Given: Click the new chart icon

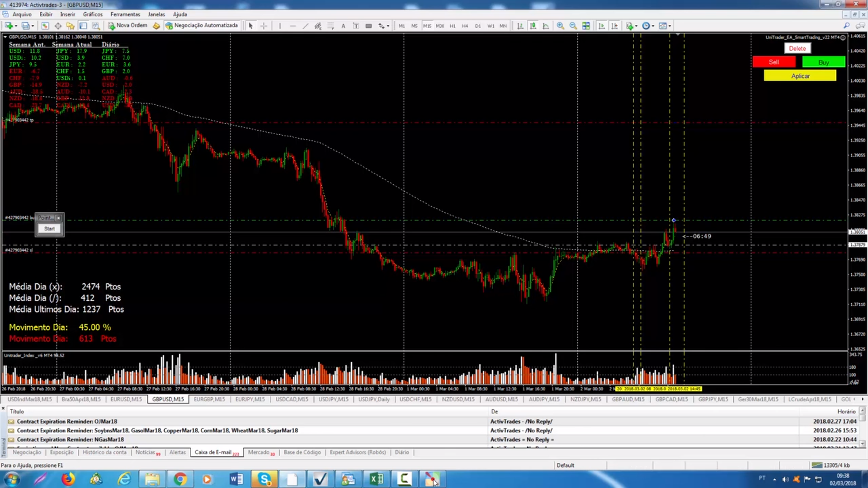Looking at the screenshot, I should (8, 26).
